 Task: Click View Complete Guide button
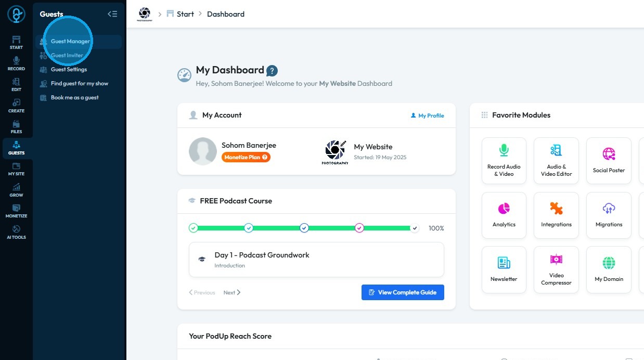(x=403, y=292)
